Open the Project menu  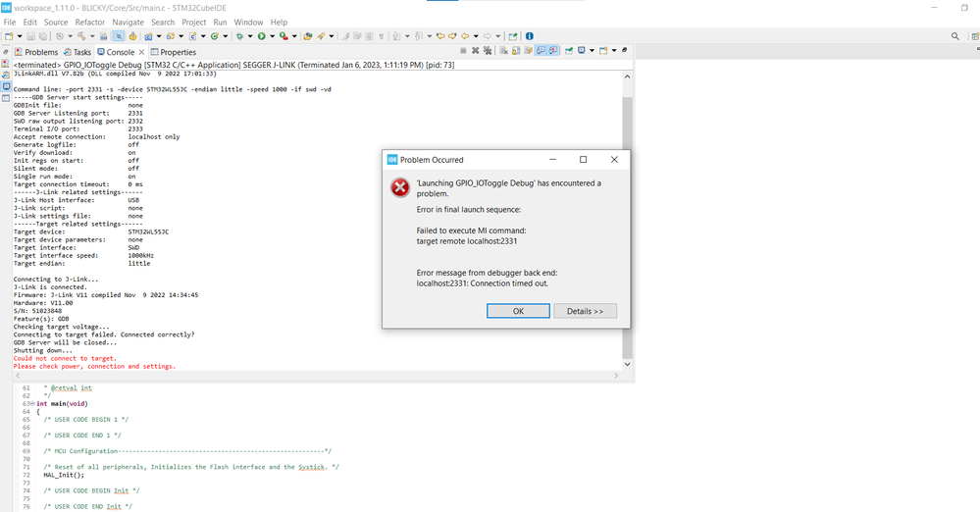coord(194,22)
